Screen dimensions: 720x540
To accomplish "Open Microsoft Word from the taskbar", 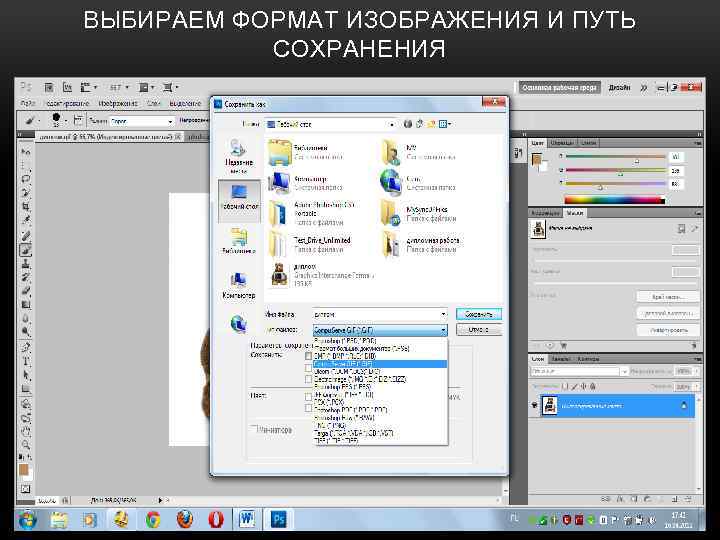I will pyautogui.click(x=247, y=519).
